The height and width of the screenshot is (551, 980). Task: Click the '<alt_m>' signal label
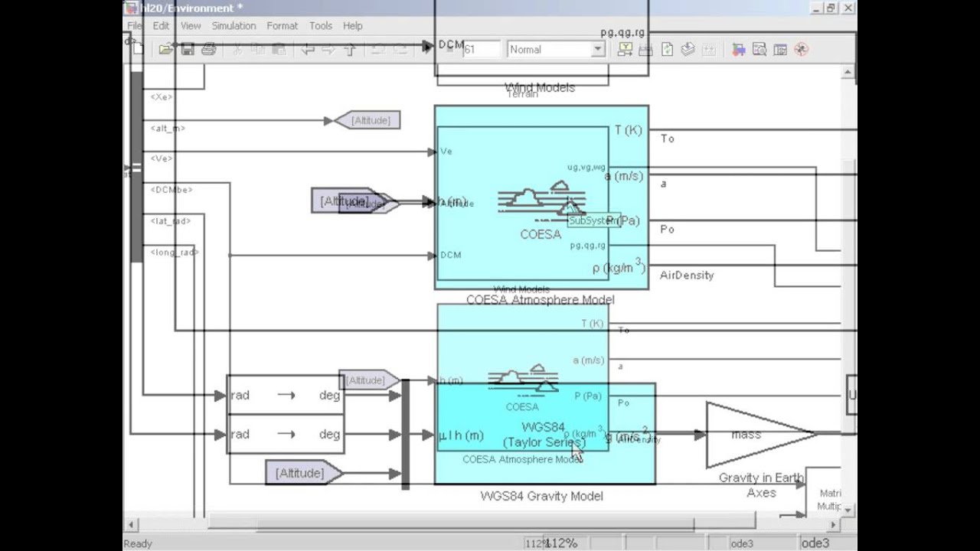point(168,129)
